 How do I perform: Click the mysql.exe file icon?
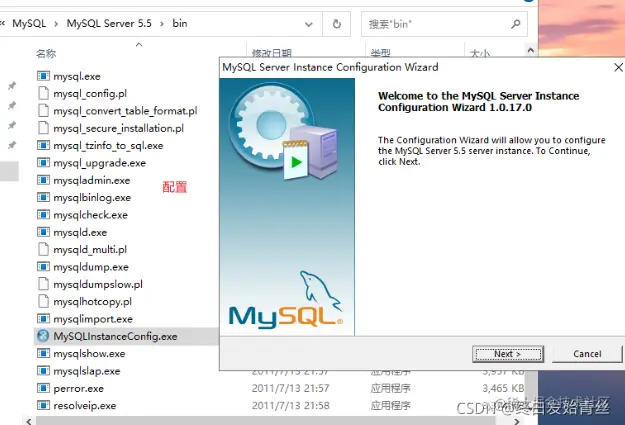(43, 76)
